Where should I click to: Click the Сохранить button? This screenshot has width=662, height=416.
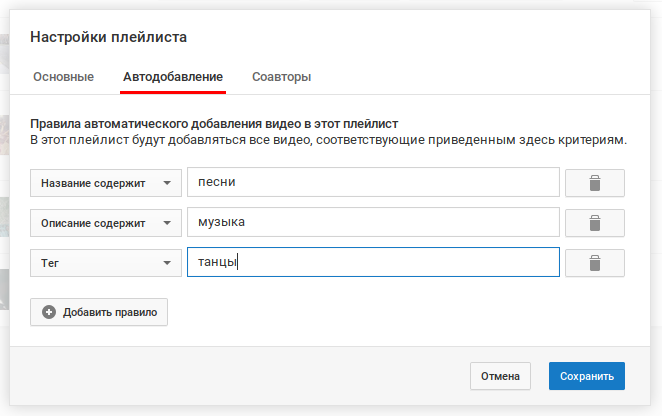pos(587,376)
